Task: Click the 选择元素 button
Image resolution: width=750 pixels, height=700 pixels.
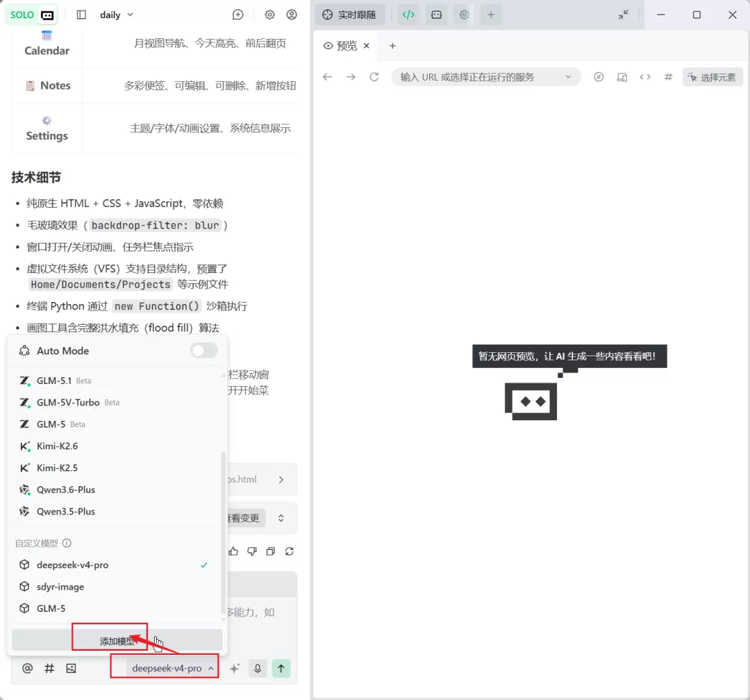Action: (x=712, y=77)
